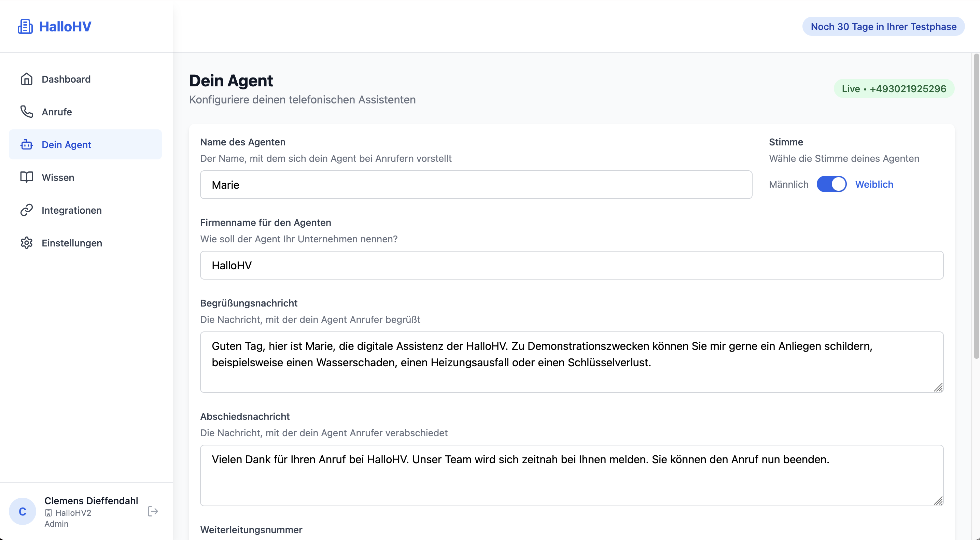Toggle the voice switch between Männlich and Weiblich
This screenshot has height=540, width=980.
click(x=831, y=184)
